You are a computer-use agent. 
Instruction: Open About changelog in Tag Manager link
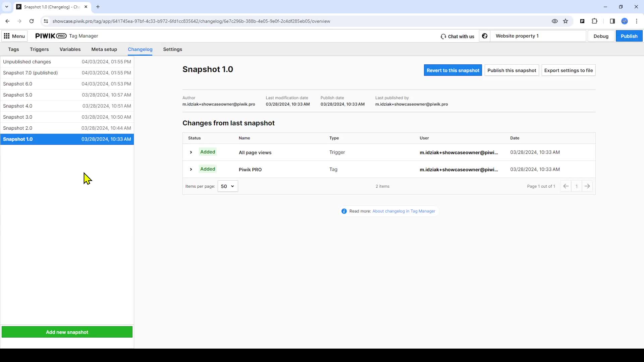pos(404,211)
